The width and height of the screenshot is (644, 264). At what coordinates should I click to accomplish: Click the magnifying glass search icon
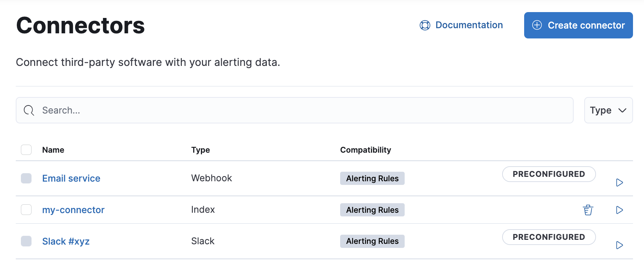pyautogui.click(x=29, y=110)
